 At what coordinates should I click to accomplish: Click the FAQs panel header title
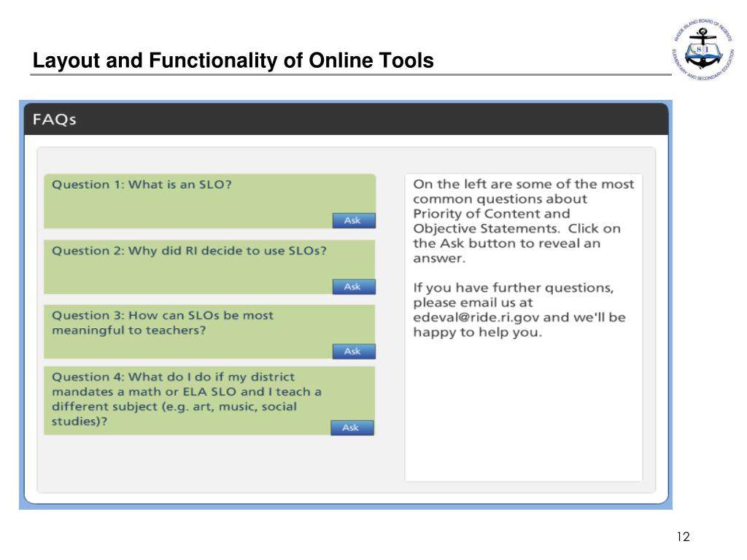(x=54, y=119)
